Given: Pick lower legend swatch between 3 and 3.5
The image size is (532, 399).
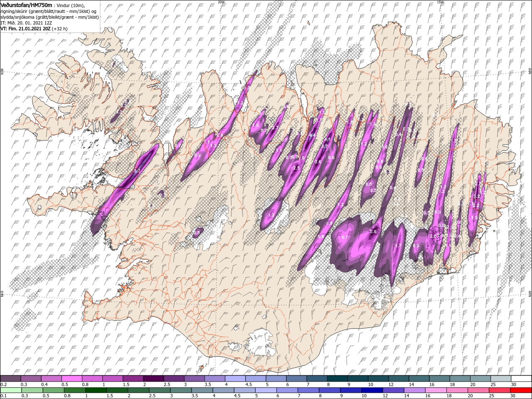Looking at the screenshot, I should pos(180,390).
